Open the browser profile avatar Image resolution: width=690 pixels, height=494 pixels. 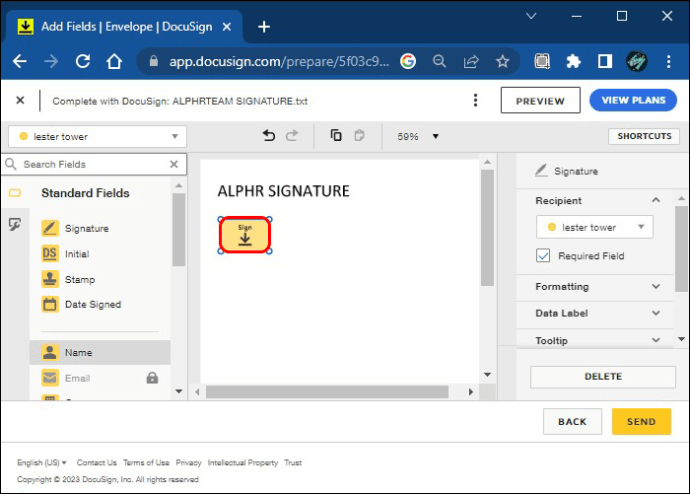pyautogui.click(x=636, y=61)
